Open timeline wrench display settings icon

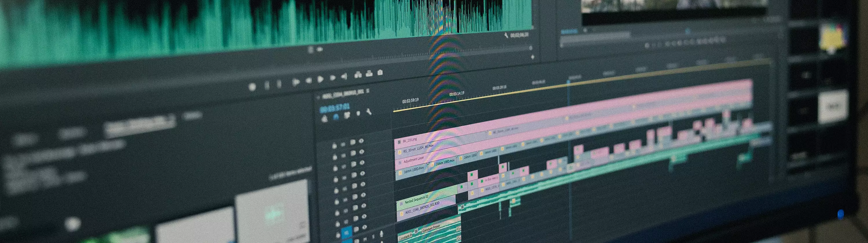pos(369,112)
